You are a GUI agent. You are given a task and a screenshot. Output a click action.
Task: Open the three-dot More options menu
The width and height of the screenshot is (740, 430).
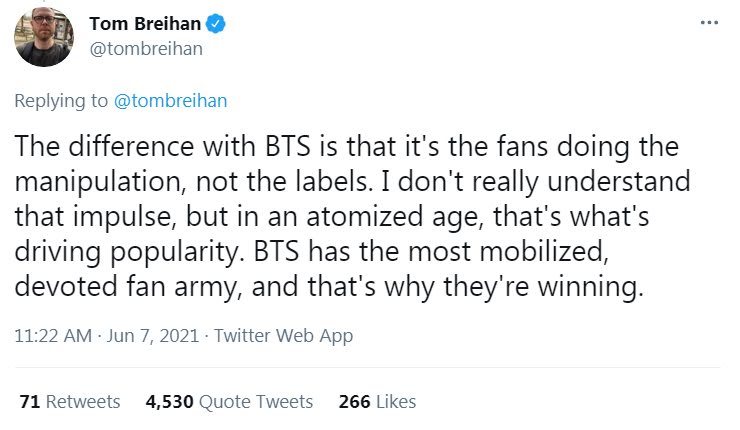(709, 22)
